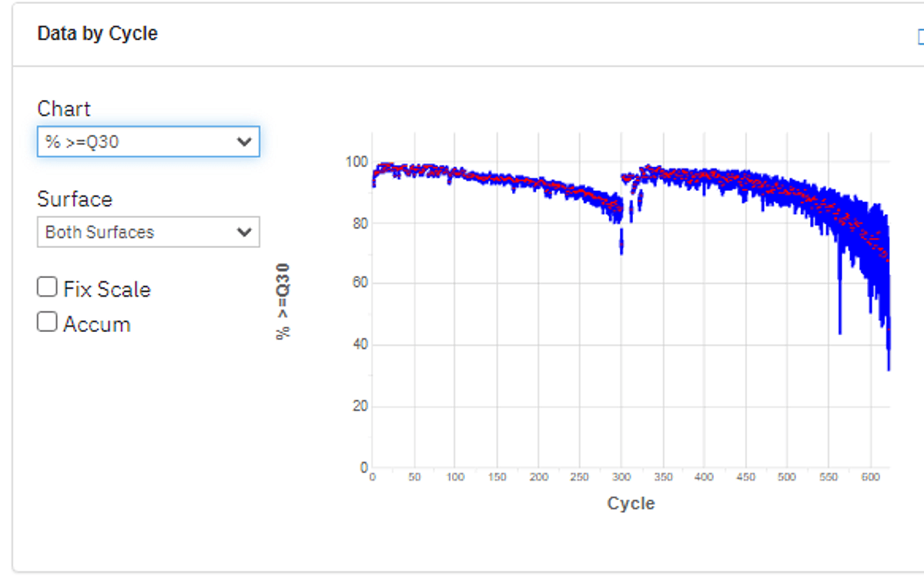Click the 80 tick label on y-axis
Viewport: 924px width, 580px height.
click(360, 223)
